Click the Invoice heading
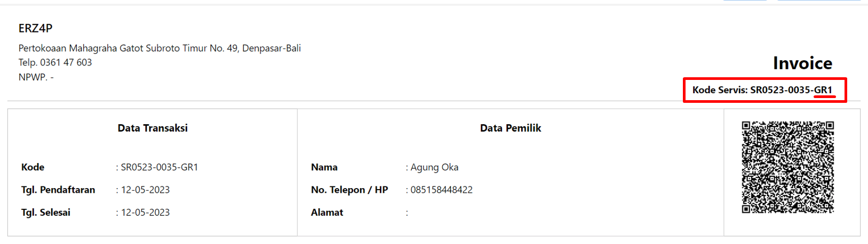This screenshot has height=244, width=868. 802,63
